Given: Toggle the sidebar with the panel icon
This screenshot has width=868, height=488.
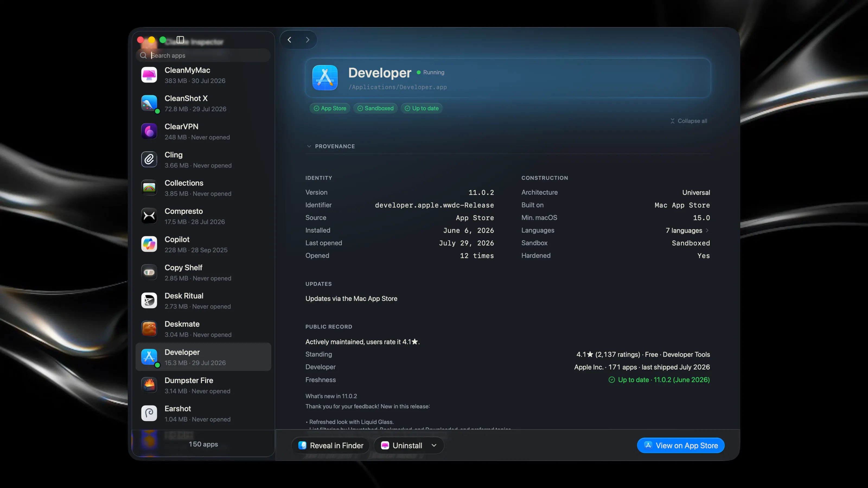Looking at the screenshot, I should pos(180,40).
